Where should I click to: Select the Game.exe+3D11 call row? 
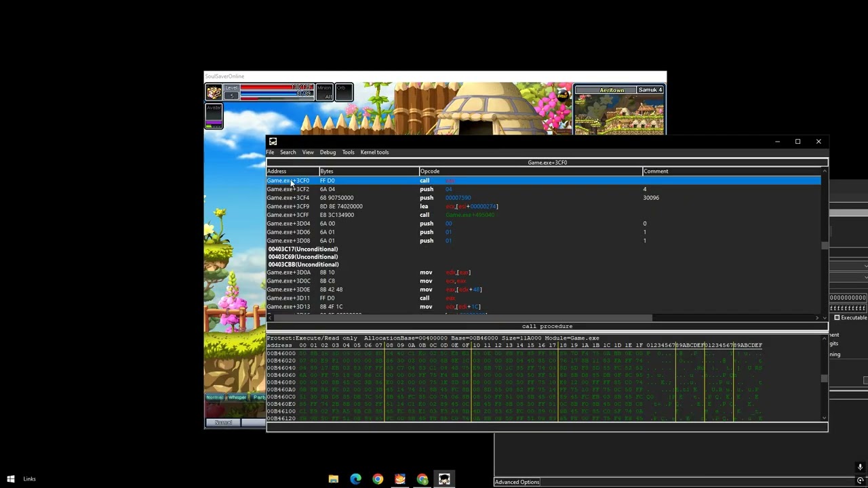[543, 298]
